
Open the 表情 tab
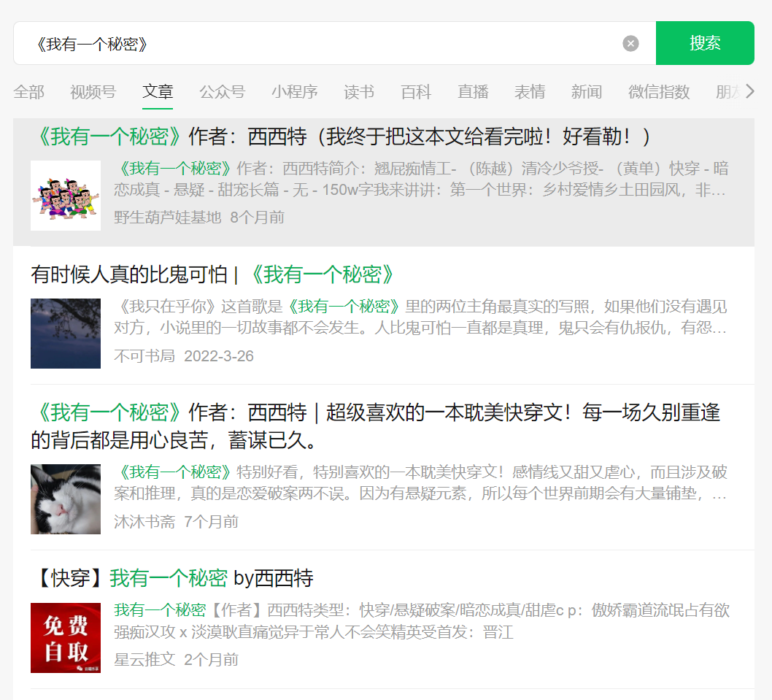point(529,92)
